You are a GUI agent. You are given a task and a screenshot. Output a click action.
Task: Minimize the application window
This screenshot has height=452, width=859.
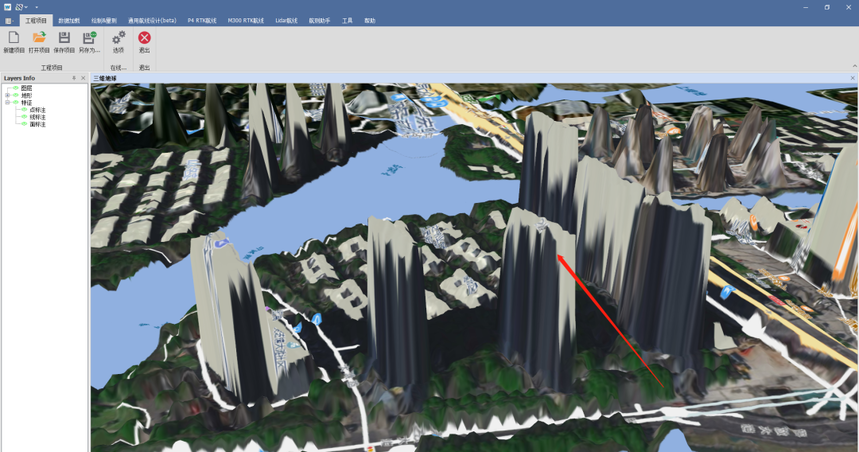click(806, 7)
